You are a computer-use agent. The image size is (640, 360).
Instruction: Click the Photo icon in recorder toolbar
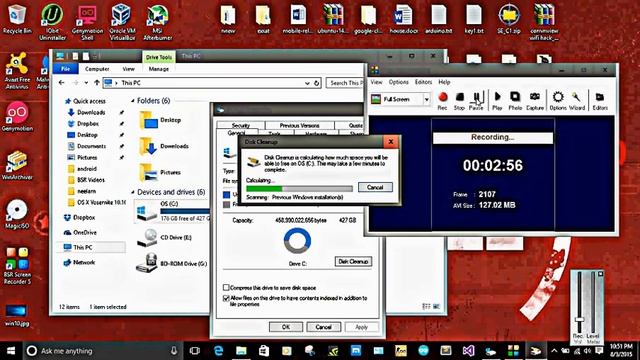(x=515, y=100)
